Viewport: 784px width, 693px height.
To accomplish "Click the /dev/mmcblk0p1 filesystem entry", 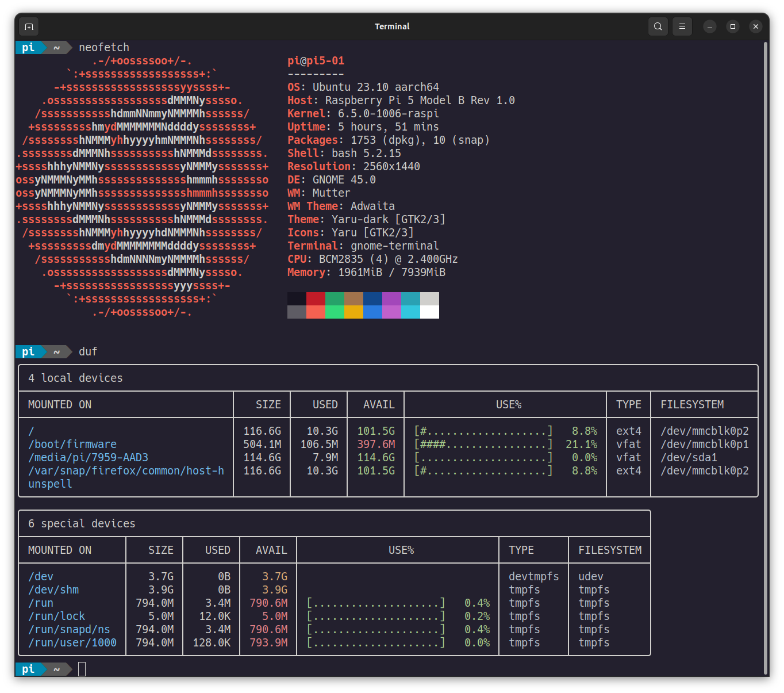I will click(705, 444).
